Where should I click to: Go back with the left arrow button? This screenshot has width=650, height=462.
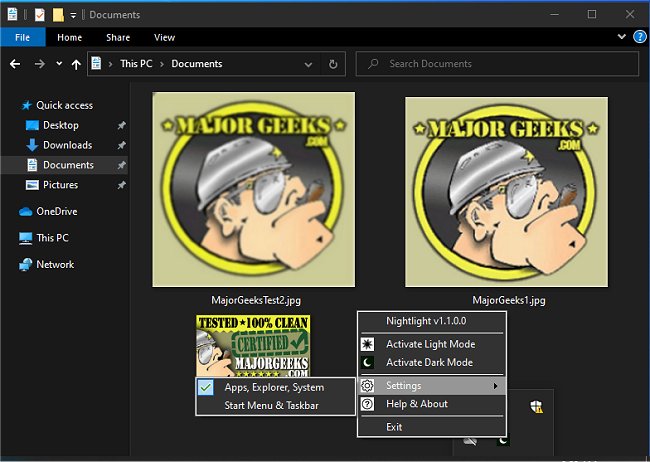[x=15, y=64]
